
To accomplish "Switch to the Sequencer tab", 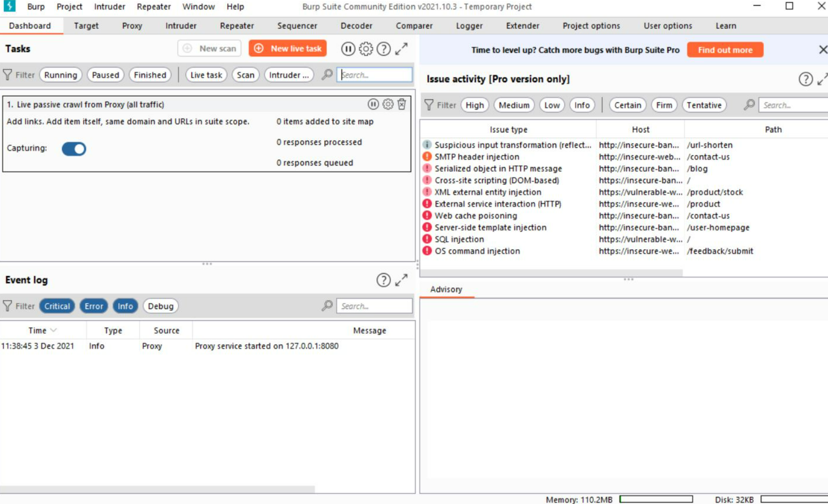I will [297, 26].
